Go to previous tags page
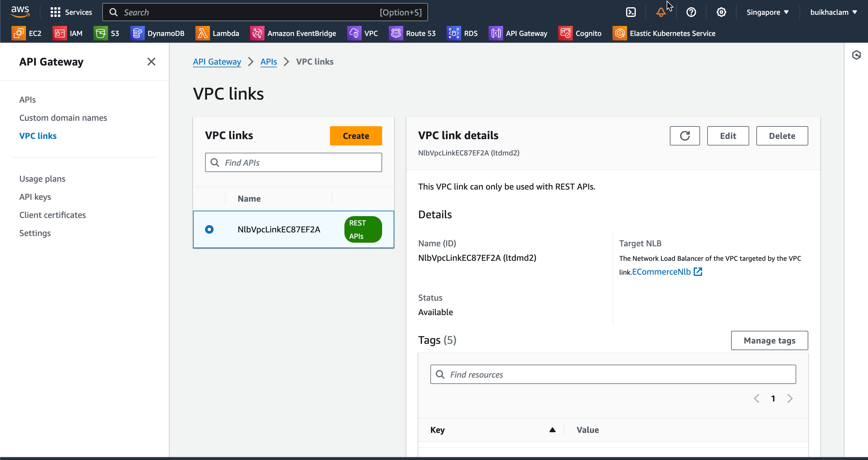The height and width of the screenshot is (460, 868). [756, 398]
